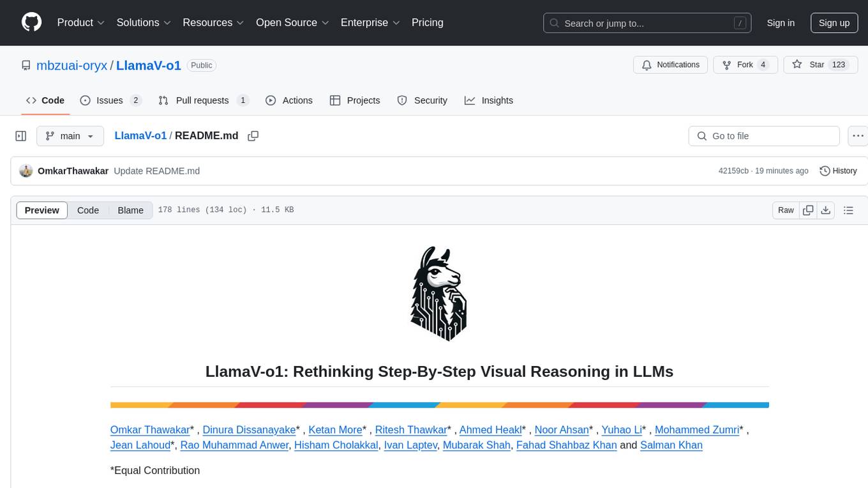The width and height of the screenshot is (868, 488).
Task: Open the Projects tab
Action: (x=355, y=100)
